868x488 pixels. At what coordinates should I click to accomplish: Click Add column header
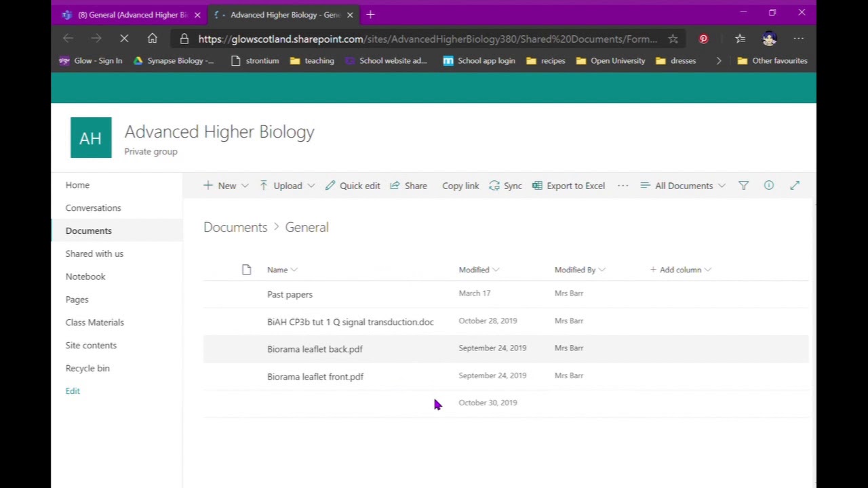680,270
